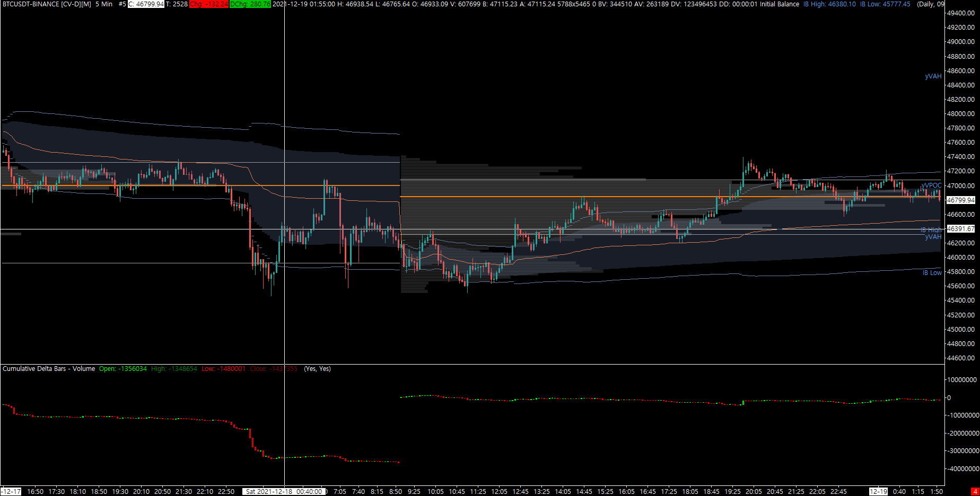Viewport: 980px width, 496px height.
Task: Click the red '4' indicator in the bottom-right corner
Action: coord(975,492)
